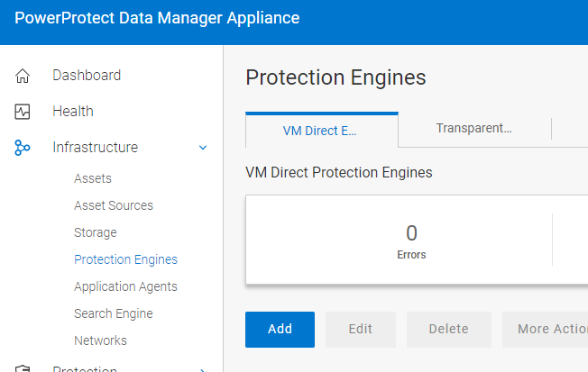
Task: Open the Networks page
Action: coord(100,340)
